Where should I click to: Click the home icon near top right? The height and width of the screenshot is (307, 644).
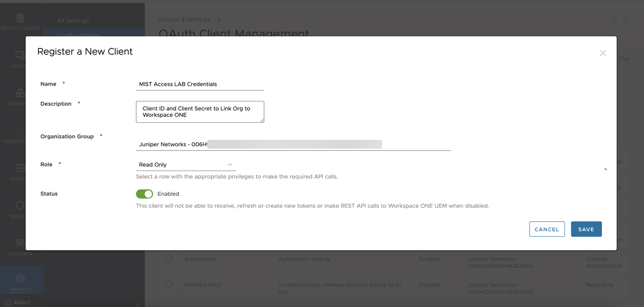pos(613,20)
